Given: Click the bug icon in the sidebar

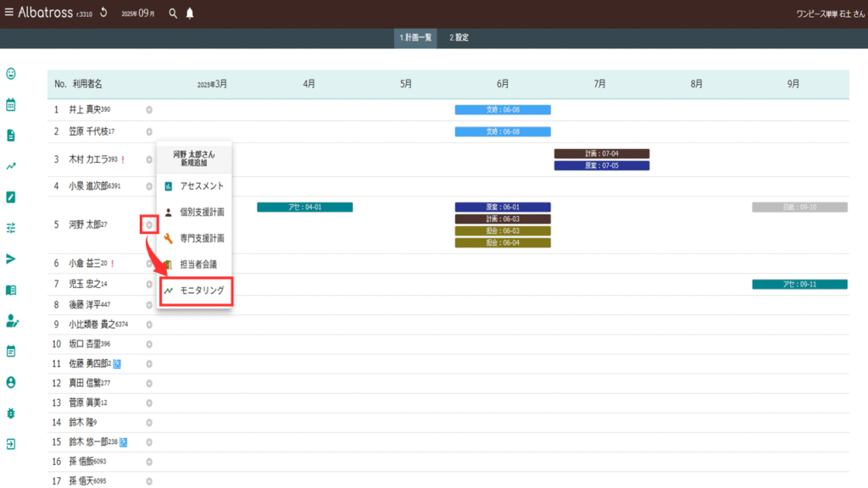Looking at the screenshot, I should (11, 413).
